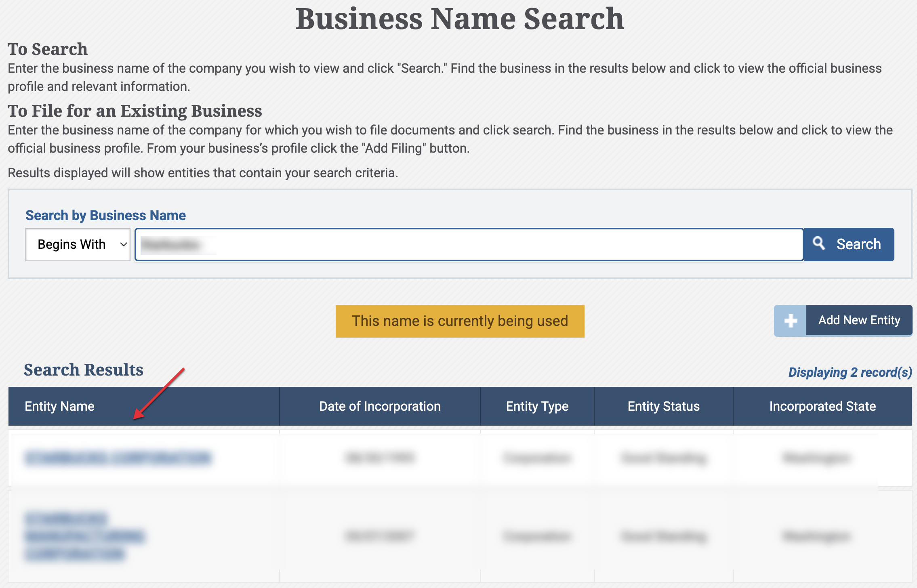
Task: Click the Search Results heading
Action: coord(84,370)
